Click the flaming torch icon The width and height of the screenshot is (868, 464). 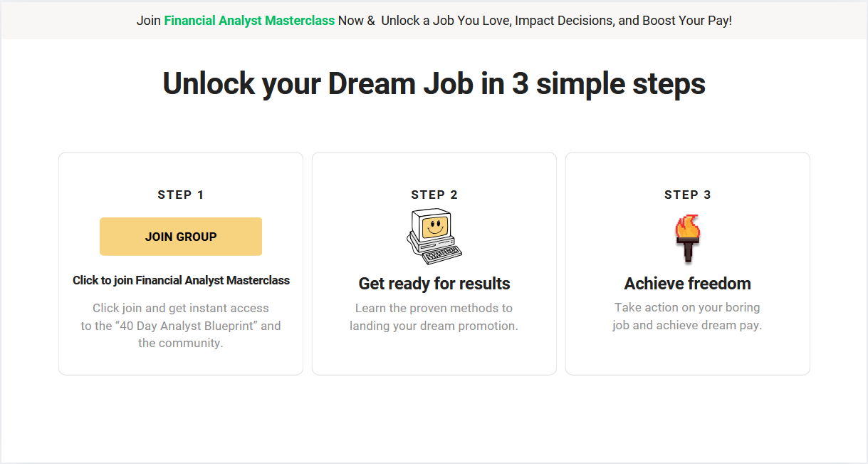click(x=688, y=239)
